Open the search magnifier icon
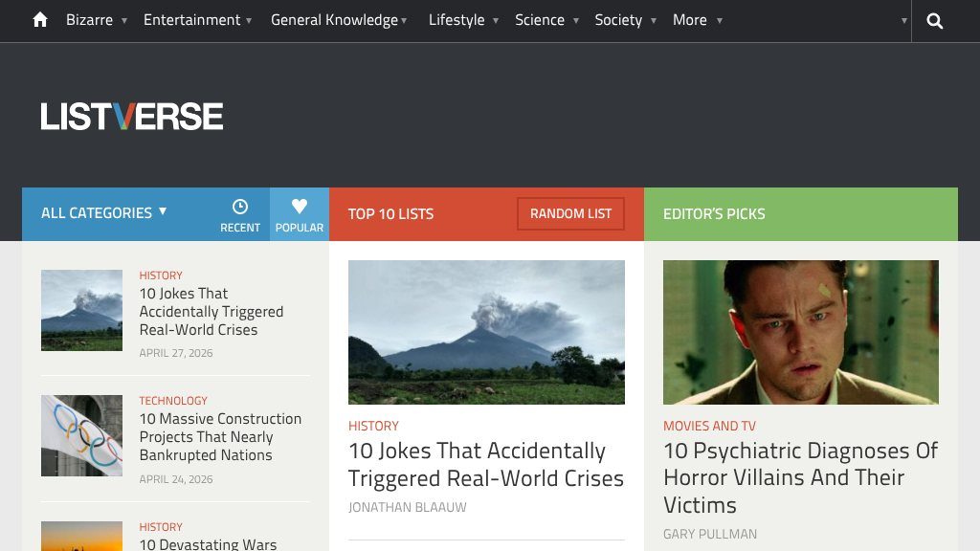Viewport: 980px width, 551px height. [934, 21]
